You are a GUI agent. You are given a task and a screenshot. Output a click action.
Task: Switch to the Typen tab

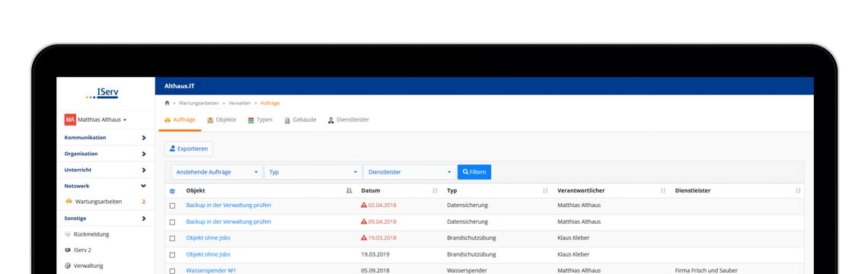[x=260, y=119]
